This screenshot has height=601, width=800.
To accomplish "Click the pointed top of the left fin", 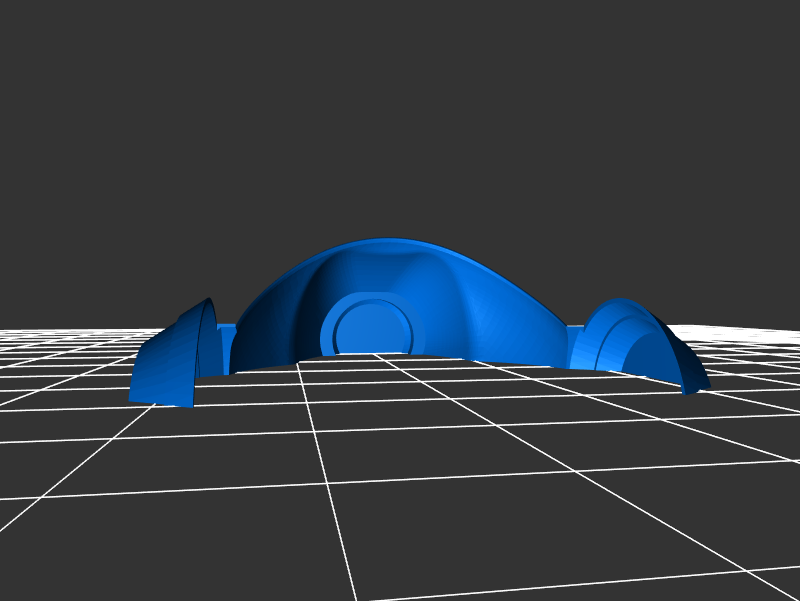I will [209, 301].
